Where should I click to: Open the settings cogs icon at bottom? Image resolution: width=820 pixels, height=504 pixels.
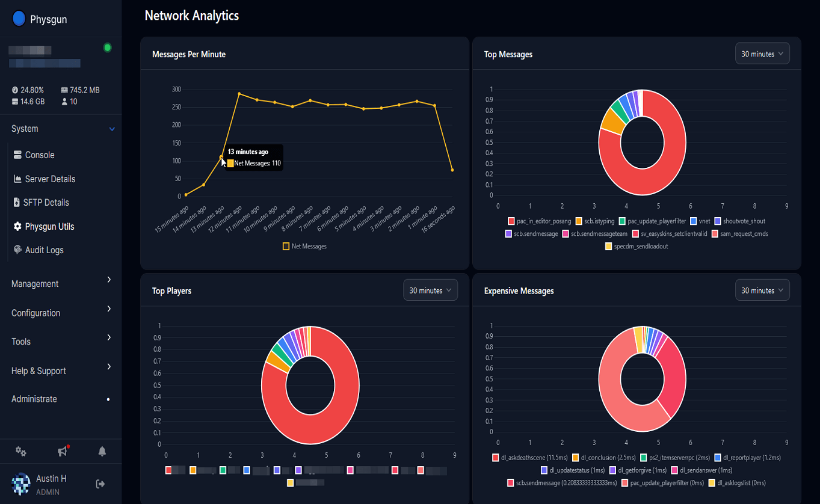coord(21,451)
